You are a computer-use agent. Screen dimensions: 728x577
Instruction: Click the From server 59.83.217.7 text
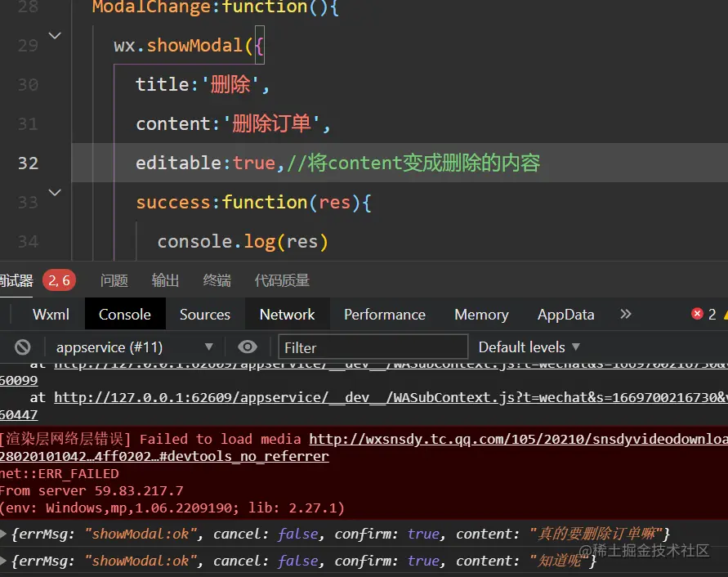click(92, 490)
